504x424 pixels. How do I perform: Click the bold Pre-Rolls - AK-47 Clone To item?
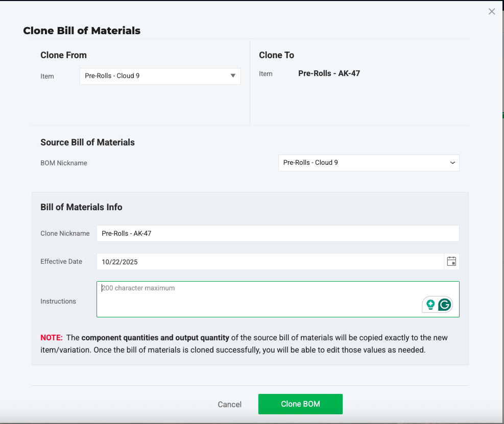tap(329, 73)
